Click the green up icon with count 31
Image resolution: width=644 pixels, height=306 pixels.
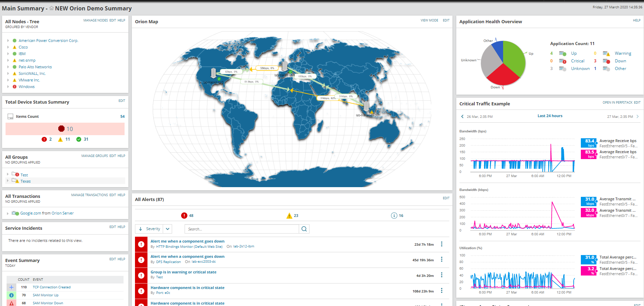click(x=79, y=139)
